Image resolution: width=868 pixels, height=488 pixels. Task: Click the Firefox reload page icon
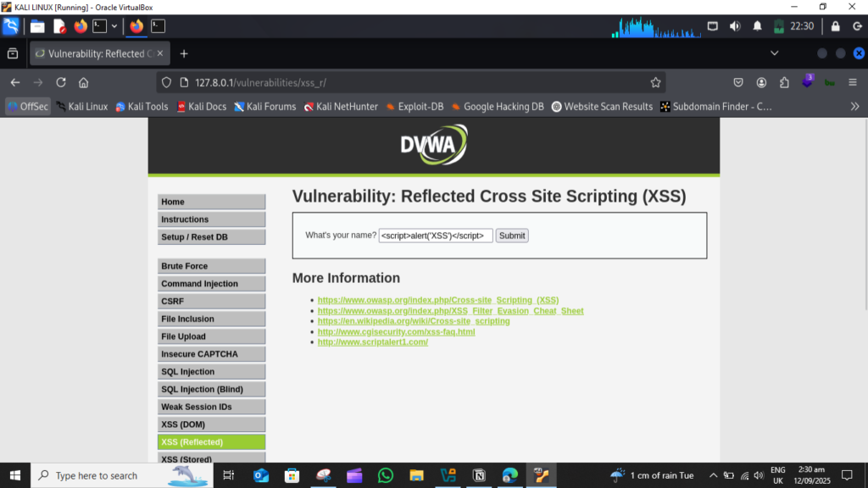(61, 82)
